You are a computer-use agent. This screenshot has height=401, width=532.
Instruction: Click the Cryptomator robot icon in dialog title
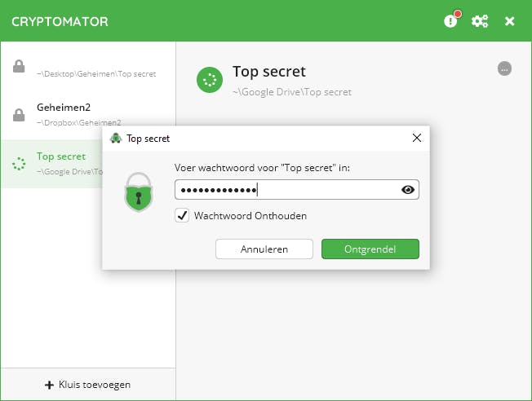[x=117, y=139]
